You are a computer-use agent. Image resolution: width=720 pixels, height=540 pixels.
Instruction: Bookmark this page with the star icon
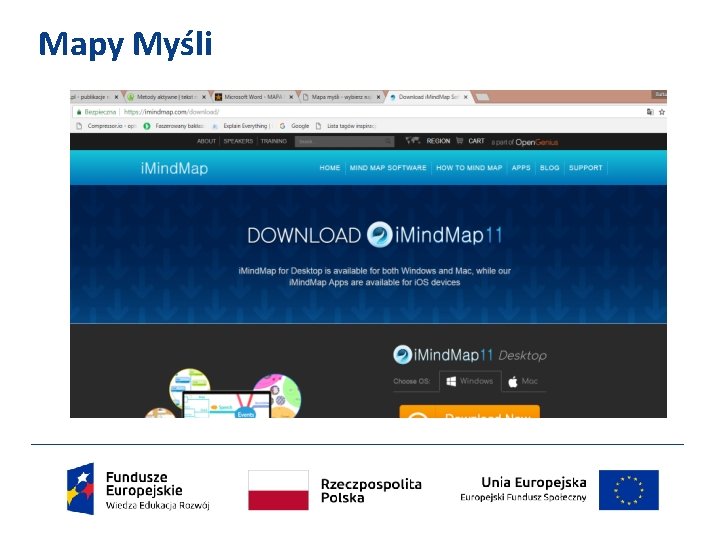coord(662,112)
